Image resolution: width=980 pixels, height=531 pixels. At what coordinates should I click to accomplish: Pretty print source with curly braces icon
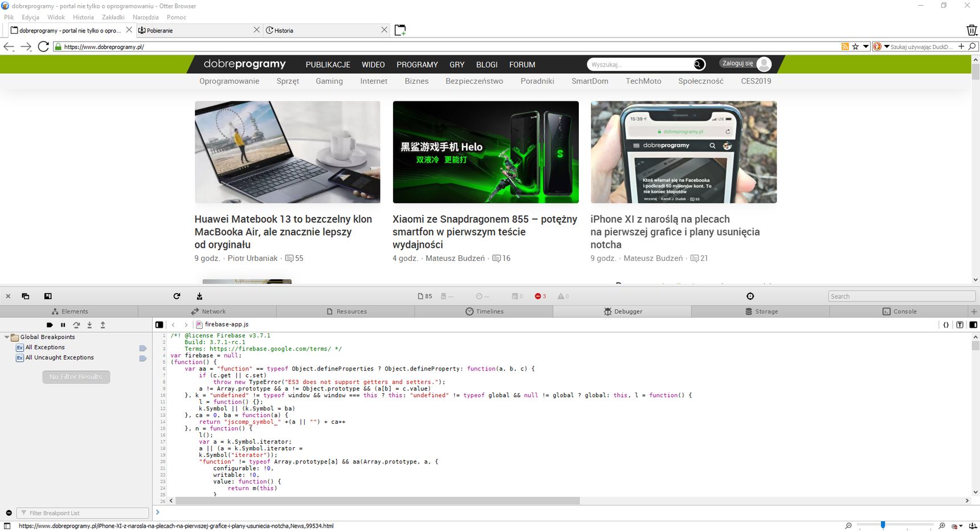point(946,325)
